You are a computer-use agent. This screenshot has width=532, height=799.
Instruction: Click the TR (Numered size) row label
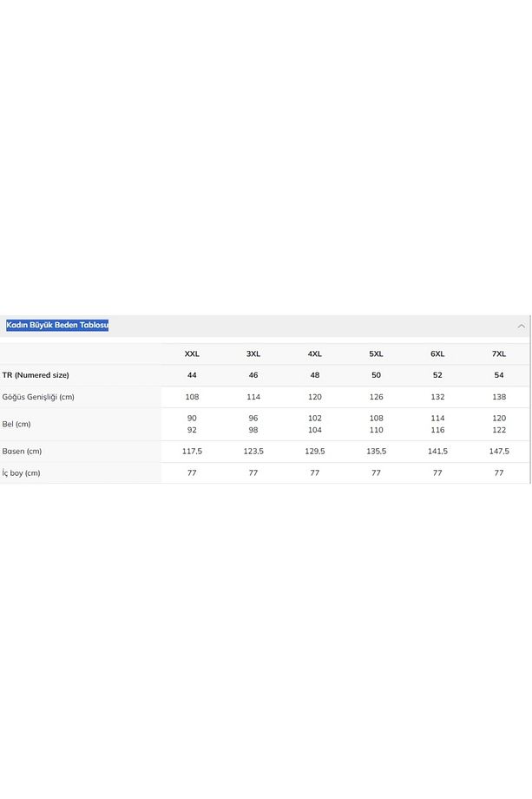pos(36,375)
